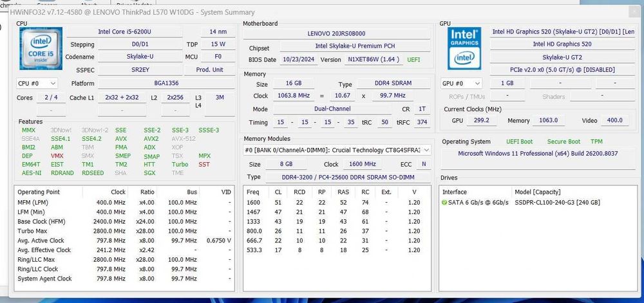
Task: Click the PCIe v2.0 x0 DISABLED field
Action: (562, 69)
